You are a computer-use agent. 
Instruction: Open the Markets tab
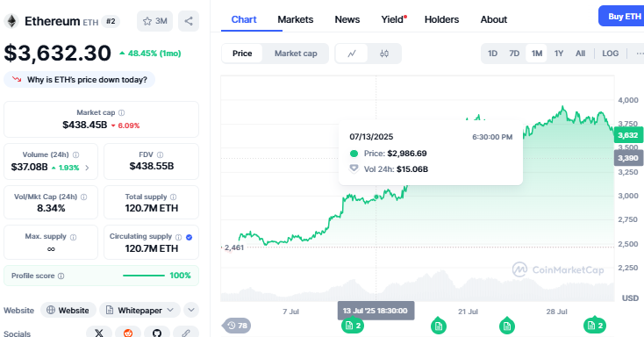[296, 19]
